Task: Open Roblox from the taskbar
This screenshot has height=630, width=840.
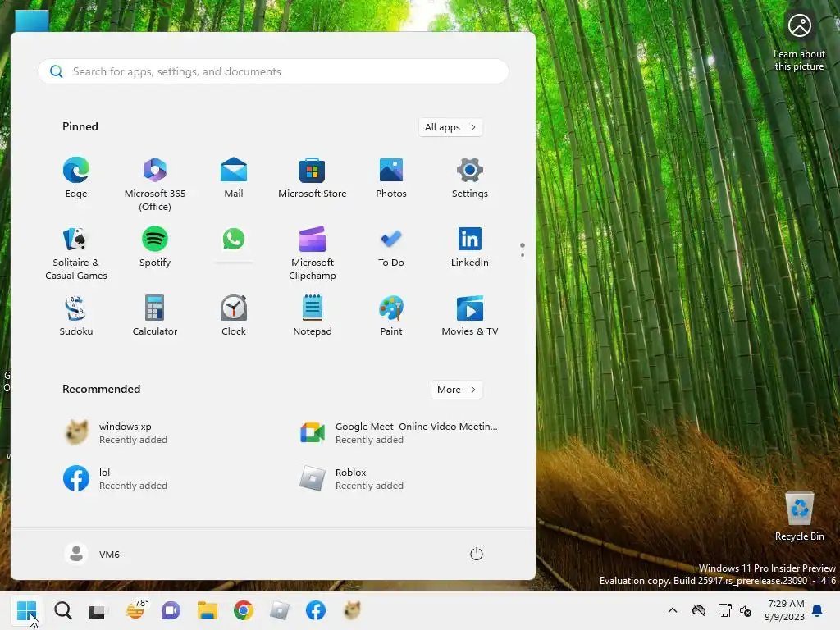Action: coord(280,610)
